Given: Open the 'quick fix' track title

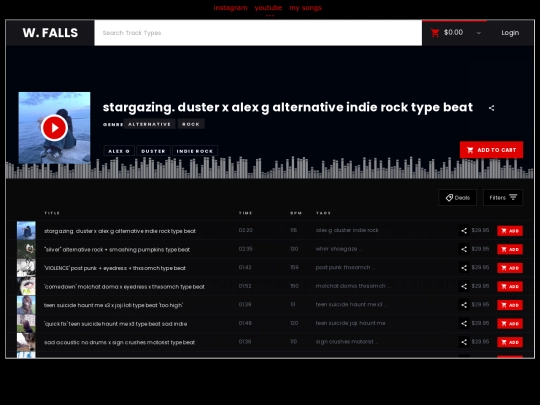Looking at the screenshot, I should click(116, 324).
